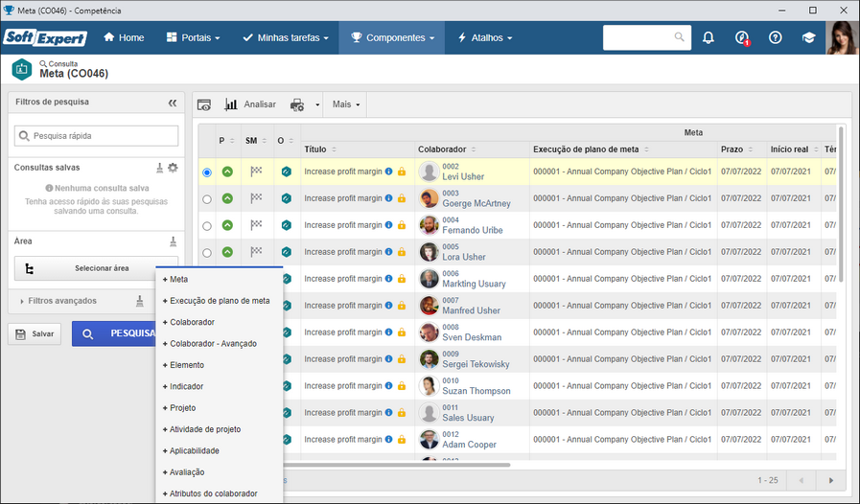This screenshot has width=860, height=504.
Task: Click the lock icon in Manfred Usher row
Action: [x=402, y=305]
